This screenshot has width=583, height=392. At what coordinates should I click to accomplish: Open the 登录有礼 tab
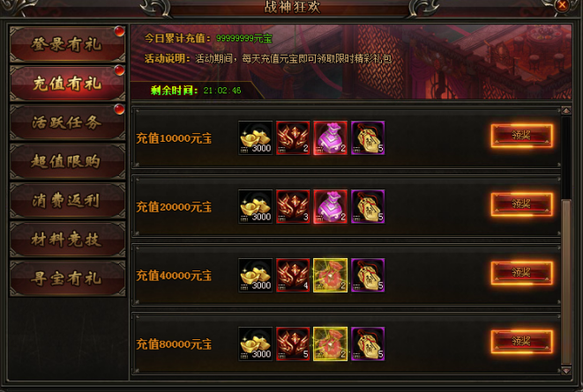click(67, 44)
